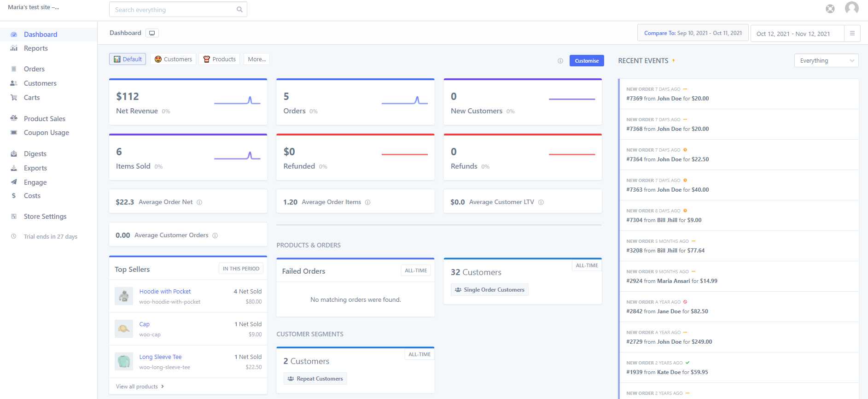Go to Reports in the sidebar
This screenshot has width=868, height=399.
coord(36,48)
